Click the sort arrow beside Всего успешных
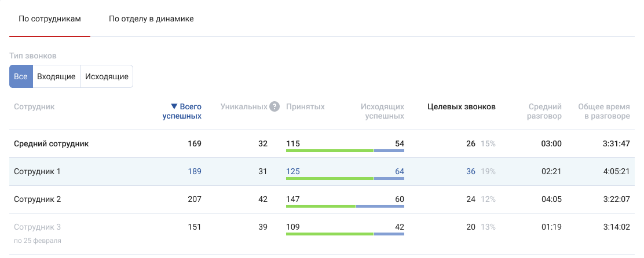The image size is (644, 258). tap(174, 107)
